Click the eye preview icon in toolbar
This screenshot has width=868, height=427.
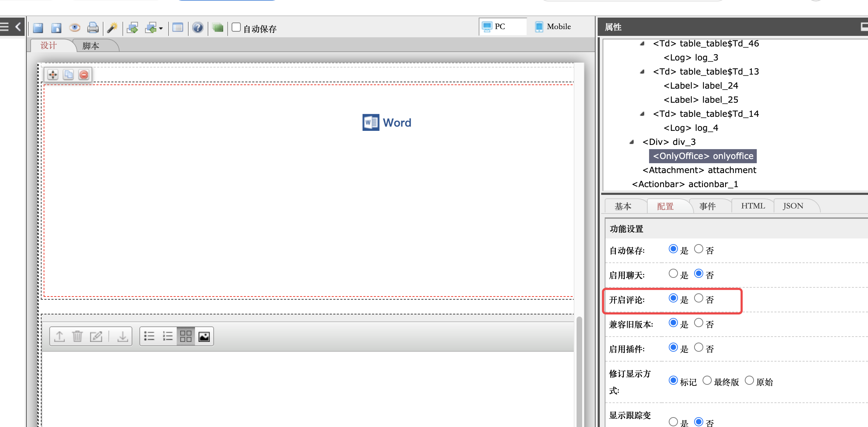[74, 27]
